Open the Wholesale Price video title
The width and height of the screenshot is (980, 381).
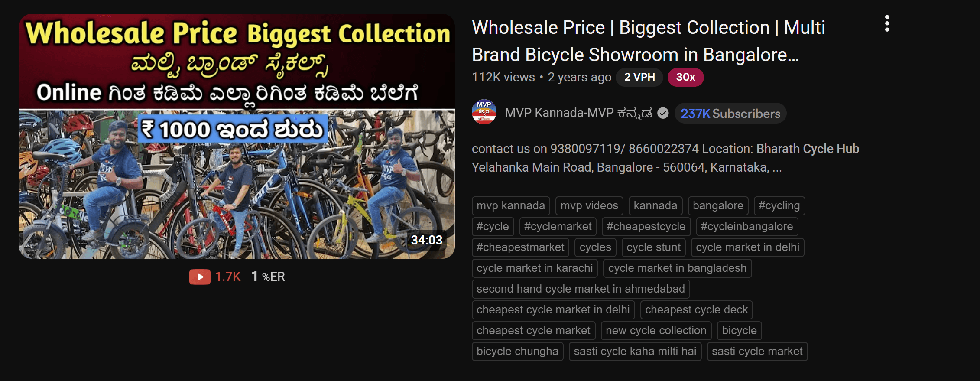[649, 41]
